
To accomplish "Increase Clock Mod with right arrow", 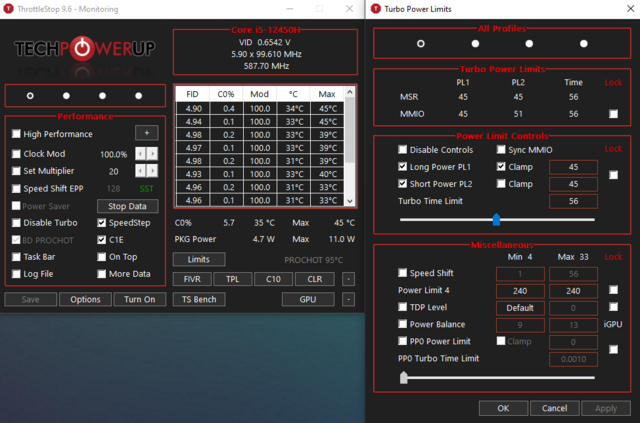I will (153, 154).
